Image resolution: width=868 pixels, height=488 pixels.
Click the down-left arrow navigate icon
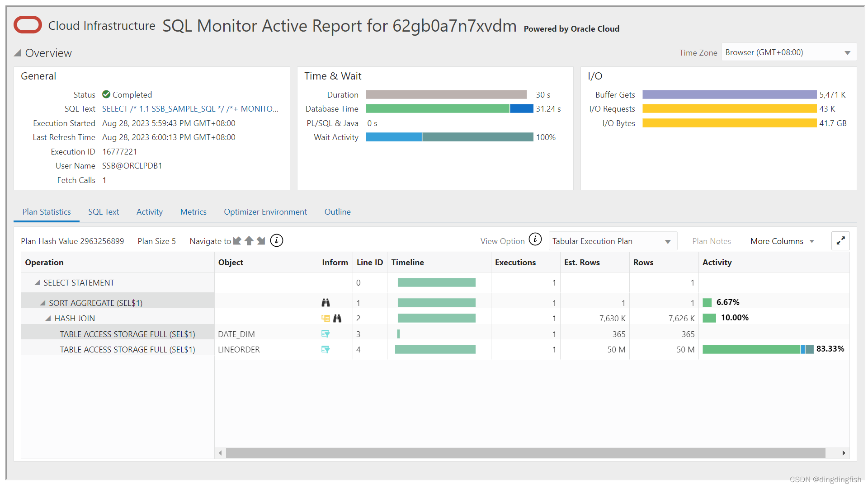click(237, 241)
